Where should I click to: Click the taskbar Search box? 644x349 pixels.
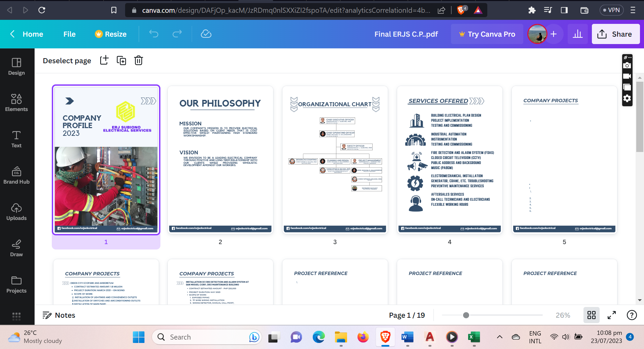tap(206, 337)
